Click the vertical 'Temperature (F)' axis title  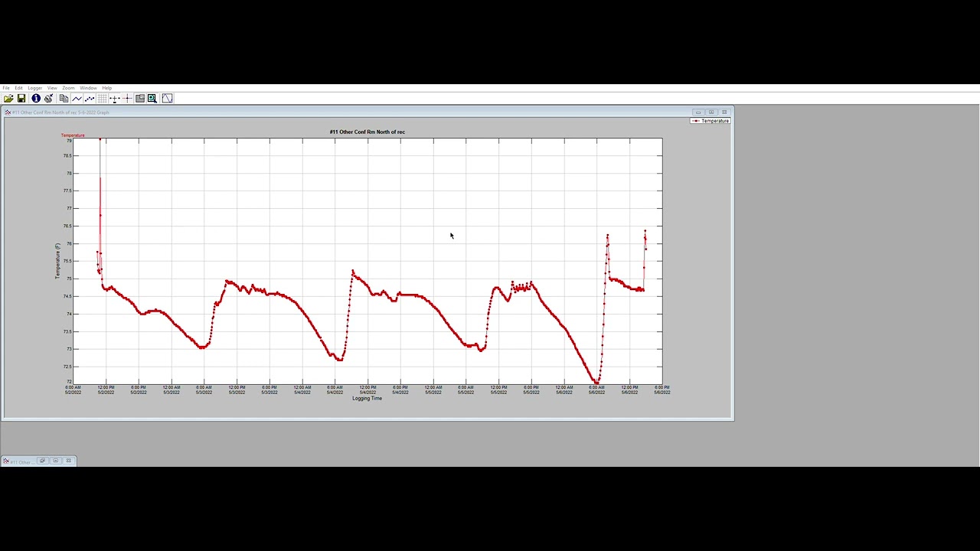[x=57, y=261]
